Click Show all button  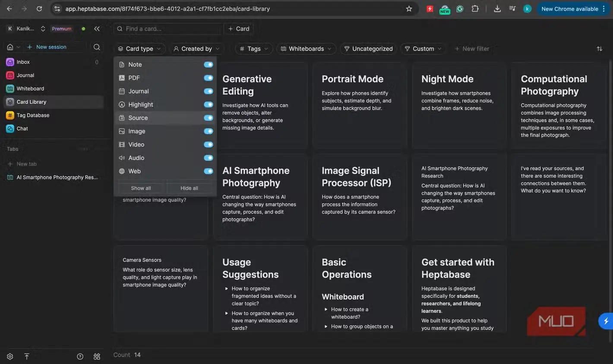pyautogui.click(x=141, y=188)
